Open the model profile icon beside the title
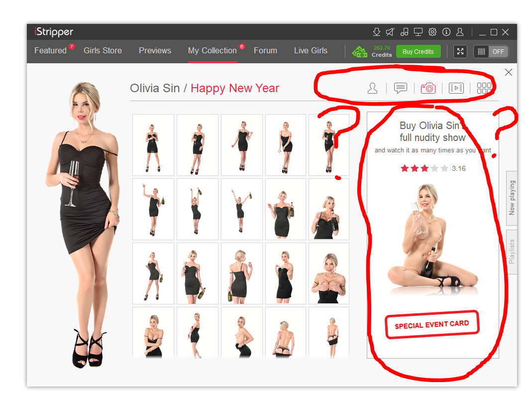 [x=373, y=88]
